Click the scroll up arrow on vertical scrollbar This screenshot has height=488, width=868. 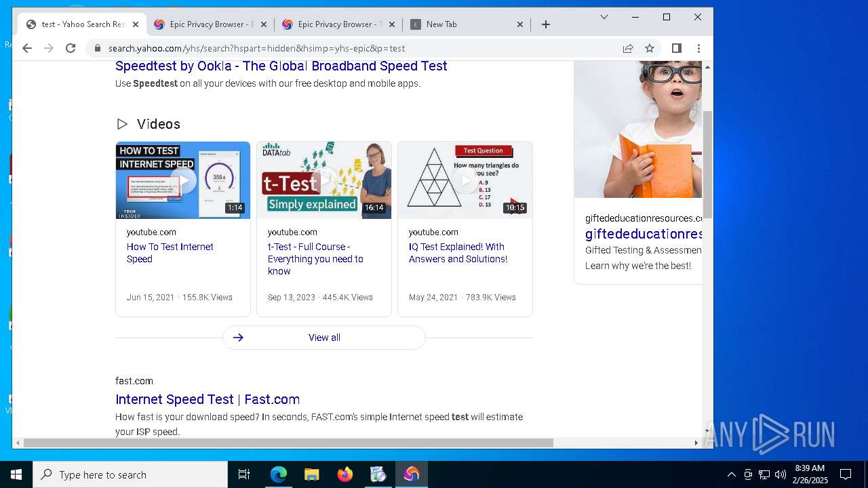[707, 66]
